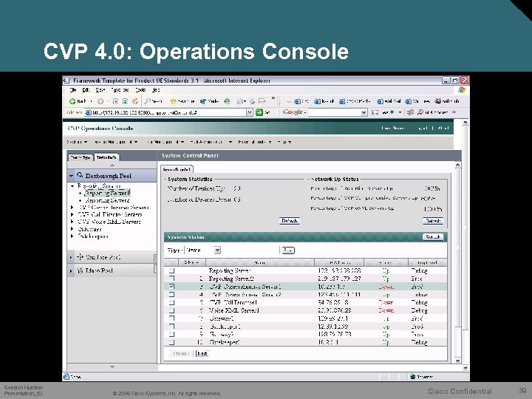Switch to the Device Type tab
The image size is (532, 399).
coord(81,157)
